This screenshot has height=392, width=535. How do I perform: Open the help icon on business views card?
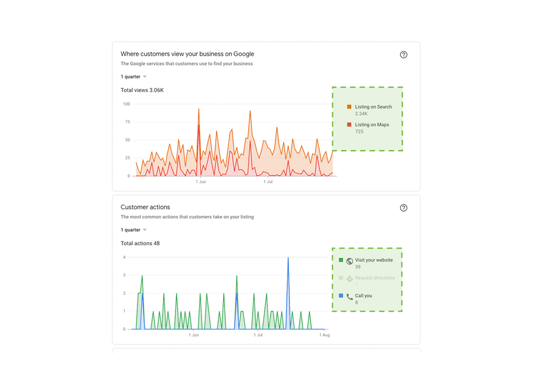click(403, 54)
